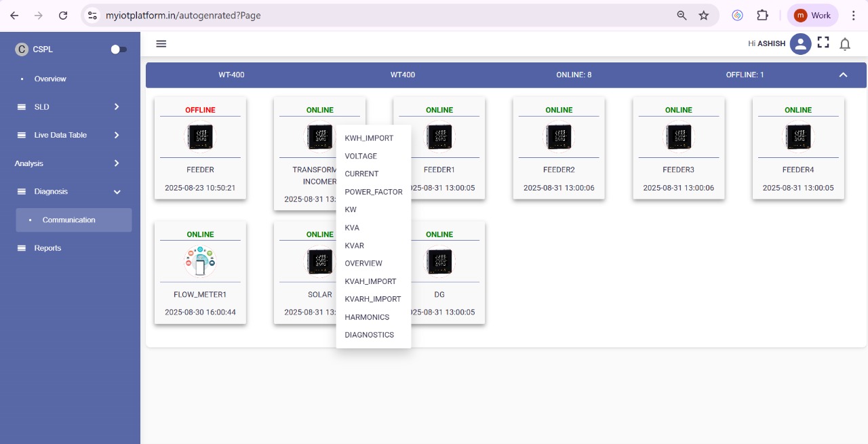868x444 pixels.
Task: Select HARMONICS from the parameter menu
Action: (x=367, y=317)
